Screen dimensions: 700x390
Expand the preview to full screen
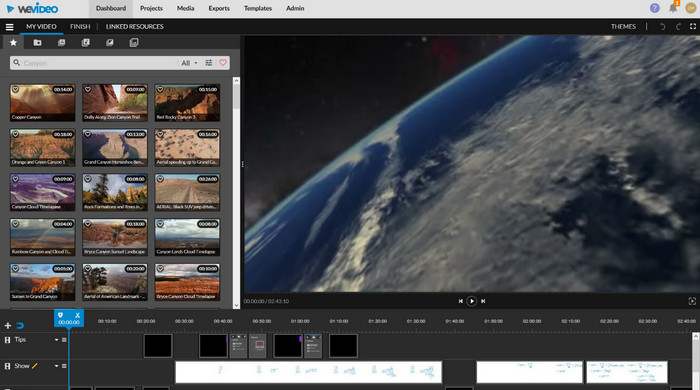[692, 301]
